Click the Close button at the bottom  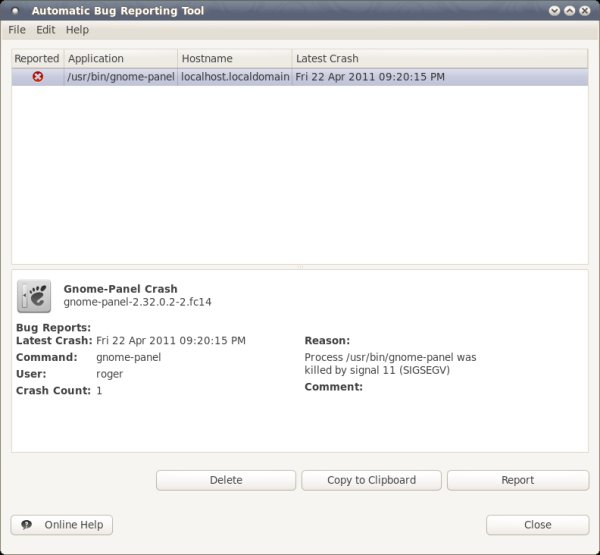click(x=538, y=525)
